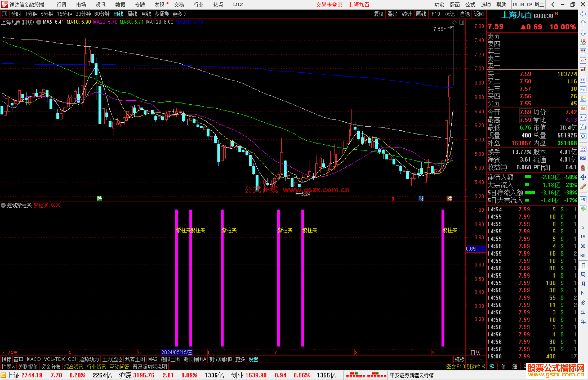Toggle the 短线紫柱买 indicator circle button

tap(3, 205)
